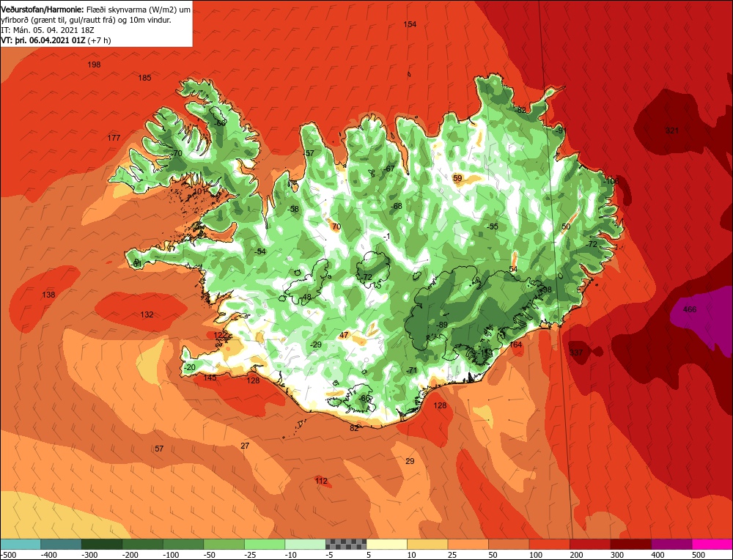Click the -29 value in south Iceland
This screenshot has width=733, height=560.
[315, 345]
